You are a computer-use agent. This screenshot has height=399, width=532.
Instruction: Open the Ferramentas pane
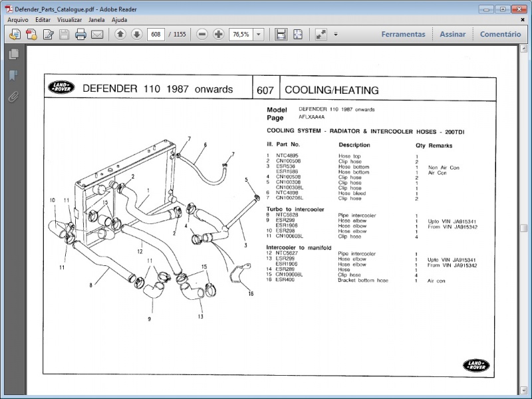pyautogui.click(x=403, y=35)
